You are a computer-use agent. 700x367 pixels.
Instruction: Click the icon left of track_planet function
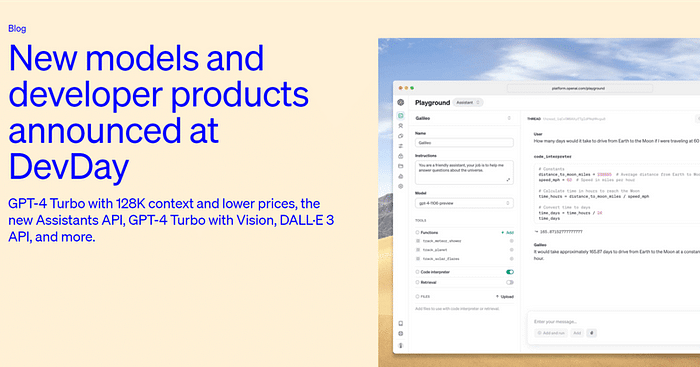(418, 250)
